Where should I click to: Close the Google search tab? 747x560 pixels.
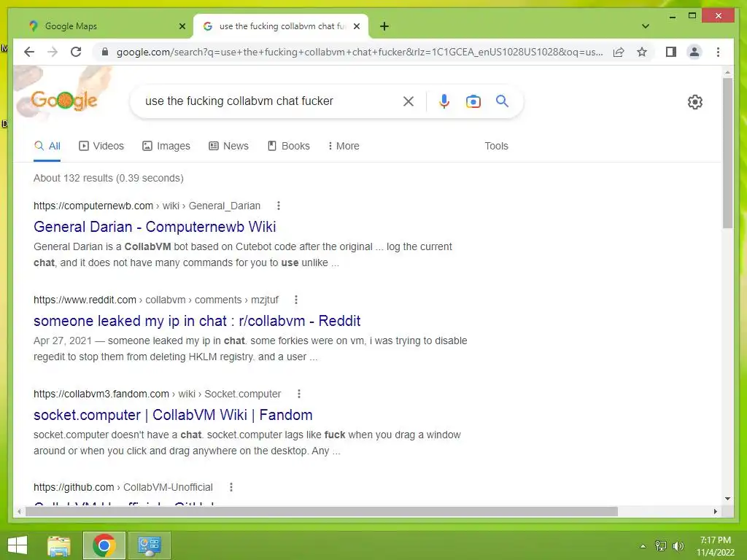point(356,26)
